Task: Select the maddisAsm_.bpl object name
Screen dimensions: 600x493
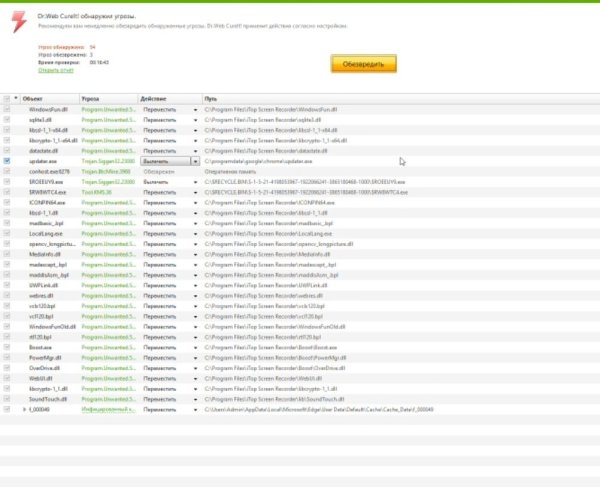Action: pyautogui.click(x=49, y=275)
